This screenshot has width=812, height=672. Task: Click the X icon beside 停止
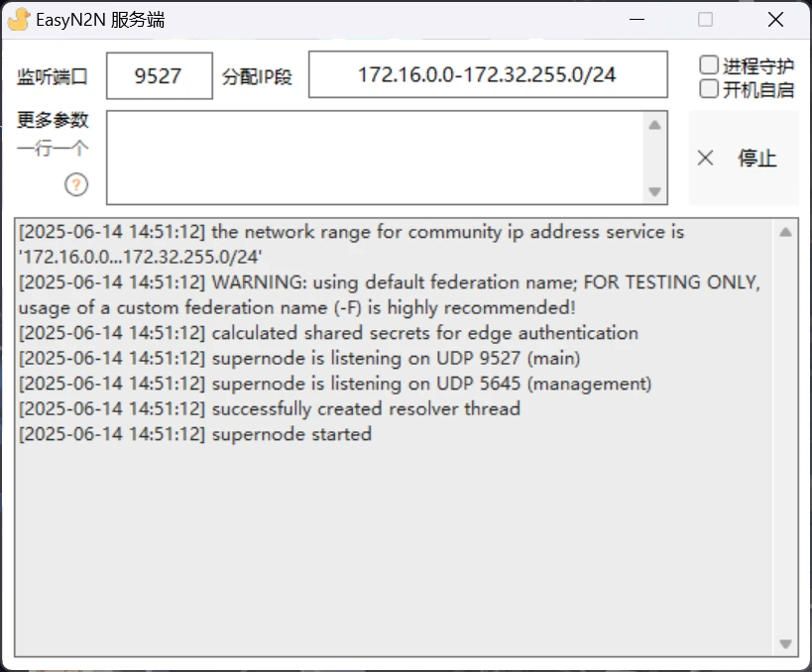click(705, 158)
